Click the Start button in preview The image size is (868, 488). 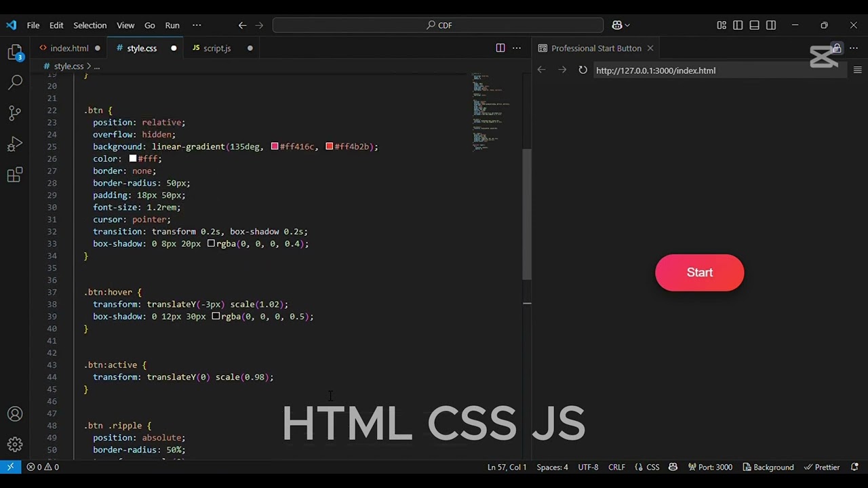point(699,272)
